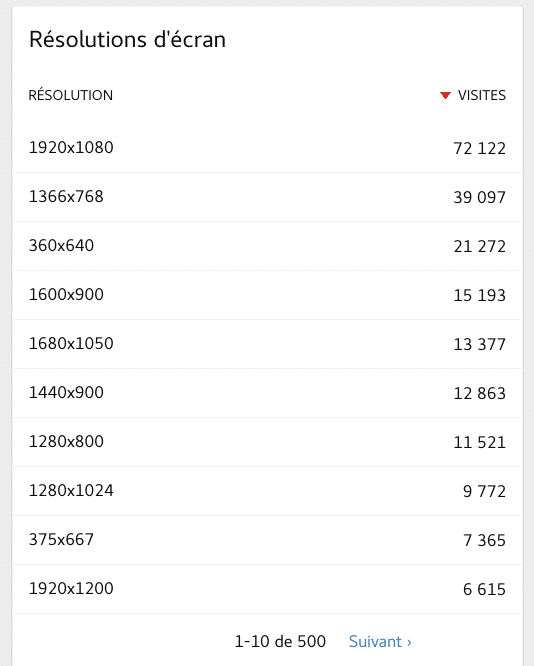Select the 1280x1024 resolution row
The image size is (534, 666).
tap(267, 491)
